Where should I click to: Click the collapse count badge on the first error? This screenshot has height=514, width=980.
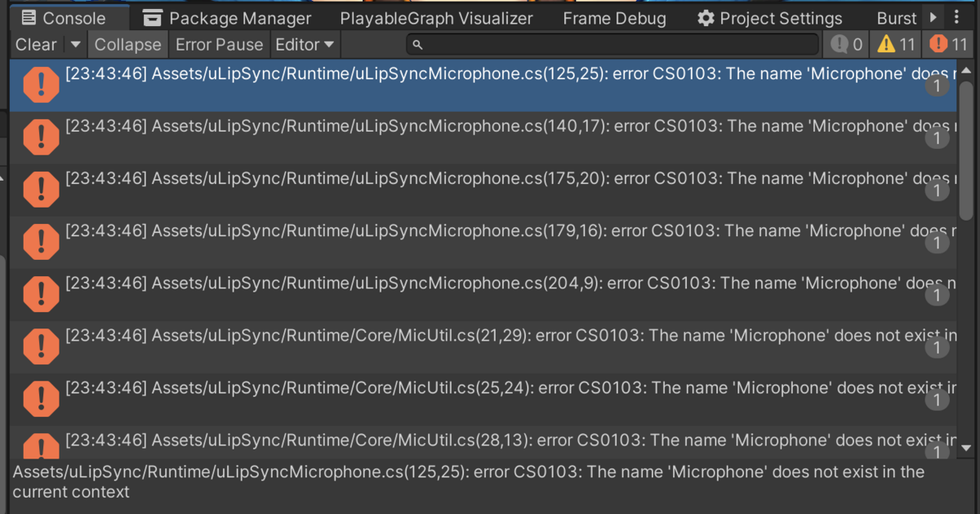pyautogui.click(x=938, y=85)
